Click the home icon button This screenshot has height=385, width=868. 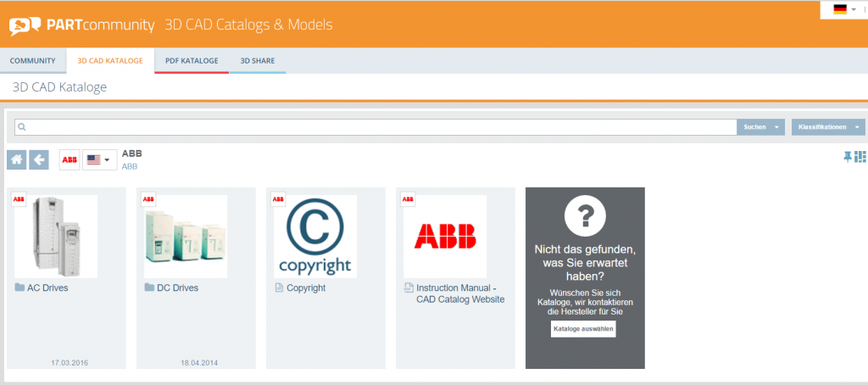tap(16, 159)
